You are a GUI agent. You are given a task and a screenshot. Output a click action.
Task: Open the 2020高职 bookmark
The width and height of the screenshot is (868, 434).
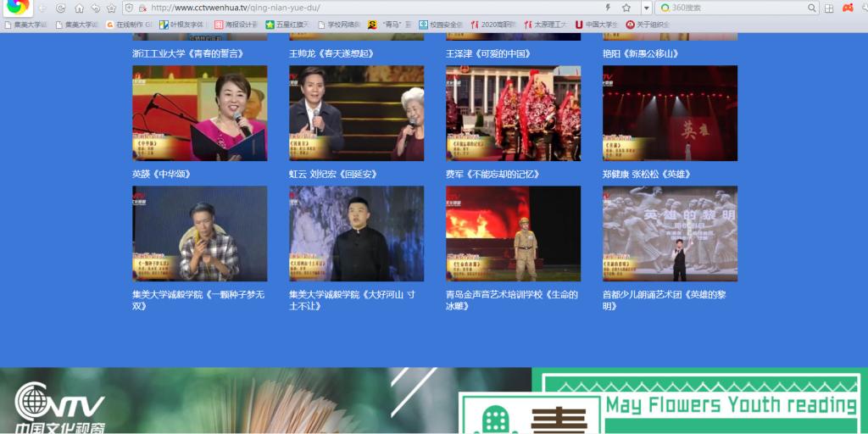point(492,25)
